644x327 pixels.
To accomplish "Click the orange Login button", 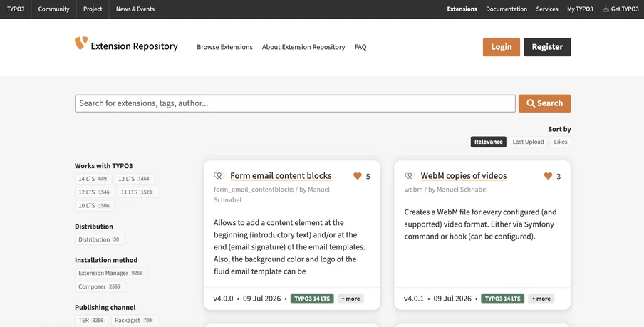I will [502, 47].
